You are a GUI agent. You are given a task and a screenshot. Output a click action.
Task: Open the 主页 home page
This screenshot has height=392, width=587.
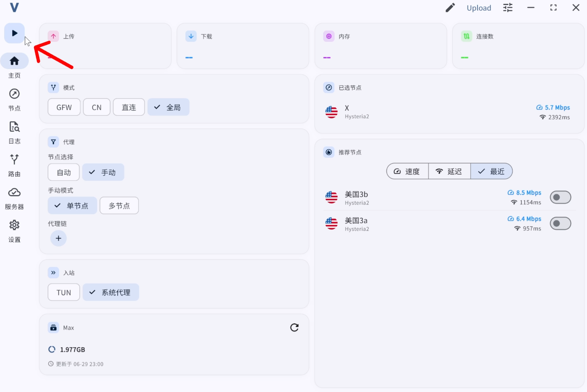[x=14, y=66]
